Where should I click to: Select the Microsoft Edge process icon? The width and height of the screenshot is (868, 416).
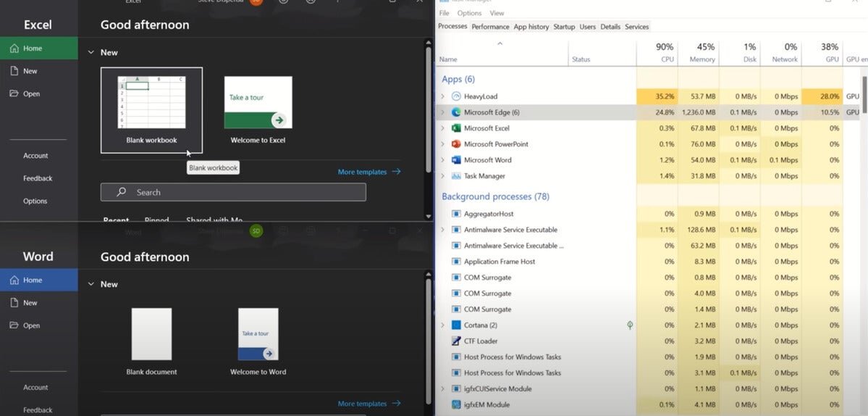click(x=456, y=112)
